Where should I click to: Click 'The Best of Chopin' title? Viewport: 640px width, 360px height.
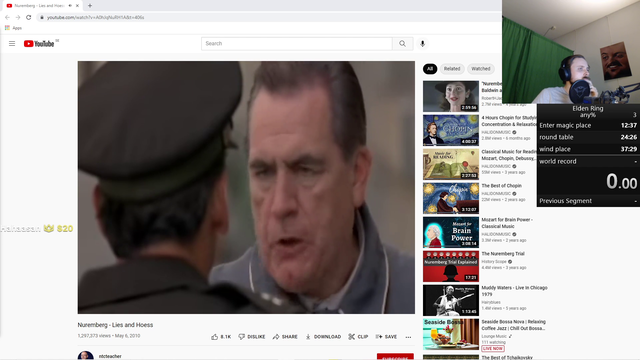click(501, 186)
